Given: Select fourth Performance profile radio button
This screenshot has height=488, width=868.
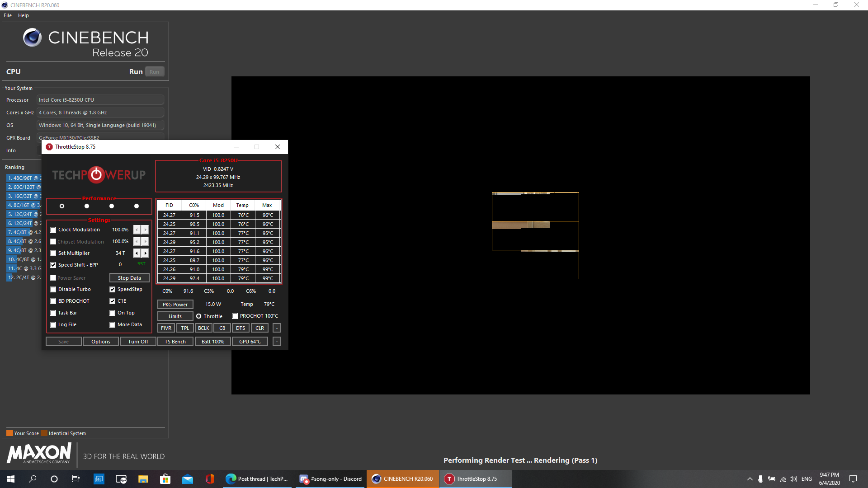Looking at the screenshot, I should pyautogui.click(x=137, y=206).
